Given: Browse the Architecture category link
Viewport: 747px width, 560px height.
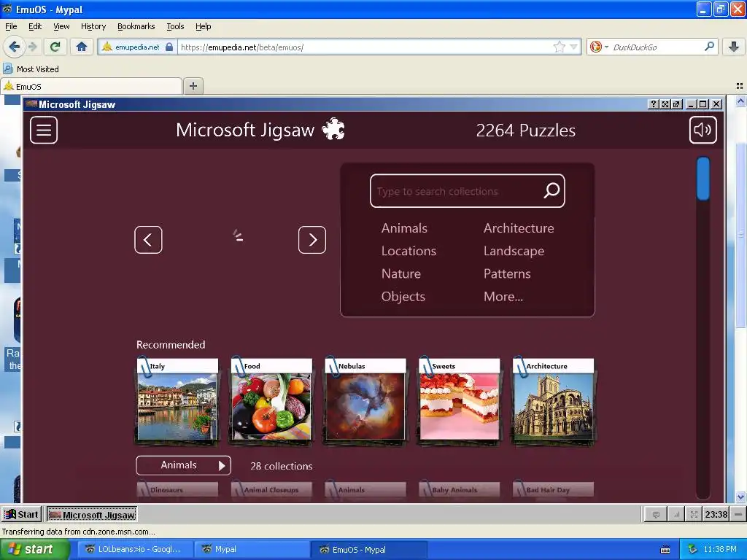Looking at the screenshot, I should (519, 228).
